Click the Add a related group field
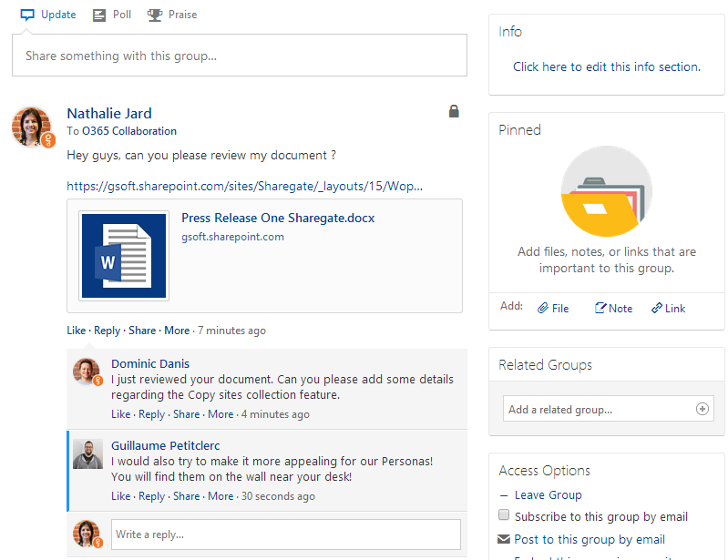Image resolution: width=728 pixels, height=560 pixels. [609, 409]
